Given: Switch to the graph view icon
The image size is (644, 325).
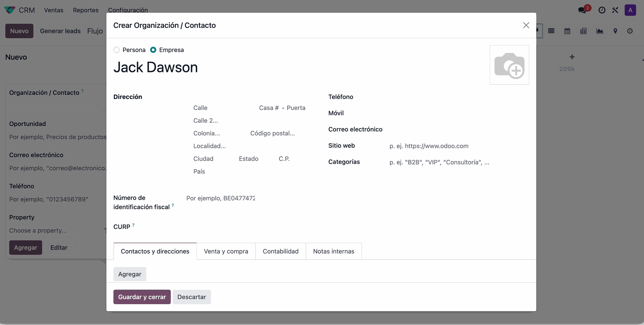Looking at the screenshot, I should click(600, 31).
